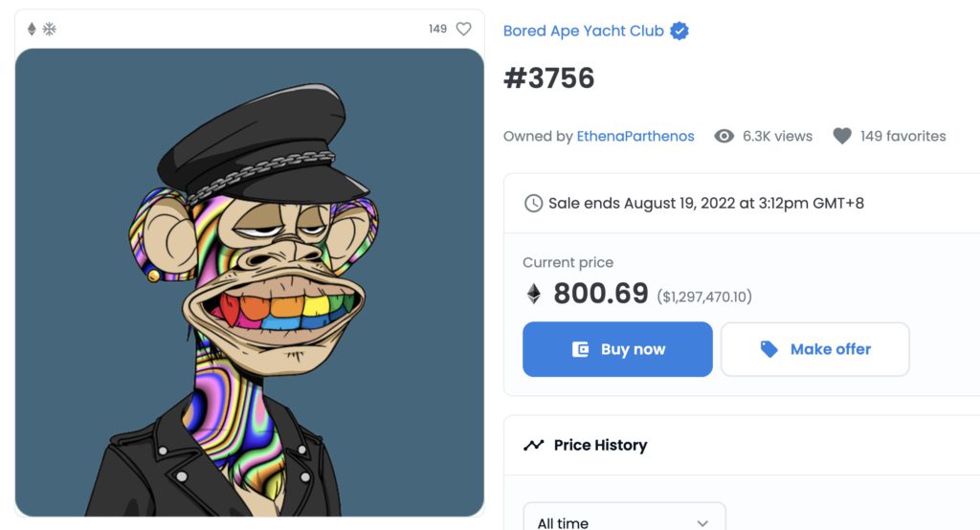The width and height of the screenshot is (980, 530).
Task: Click the blue verified badge checkmark
Action: click(x=679, y=31)
